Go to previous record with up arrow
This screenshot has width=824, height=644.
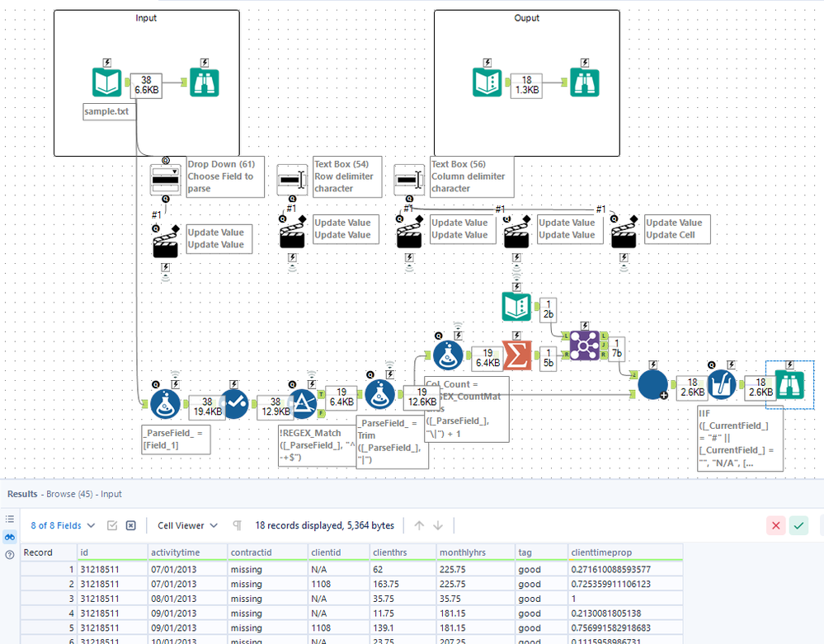[x=419, y=525]
